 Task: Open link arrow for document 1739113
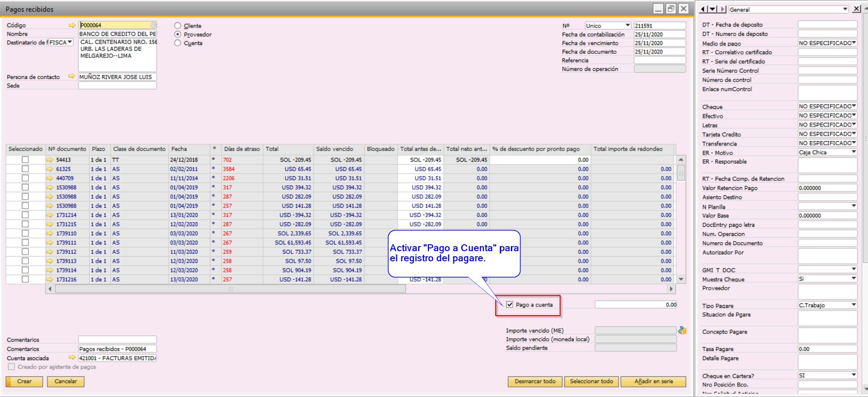[50, 261]
